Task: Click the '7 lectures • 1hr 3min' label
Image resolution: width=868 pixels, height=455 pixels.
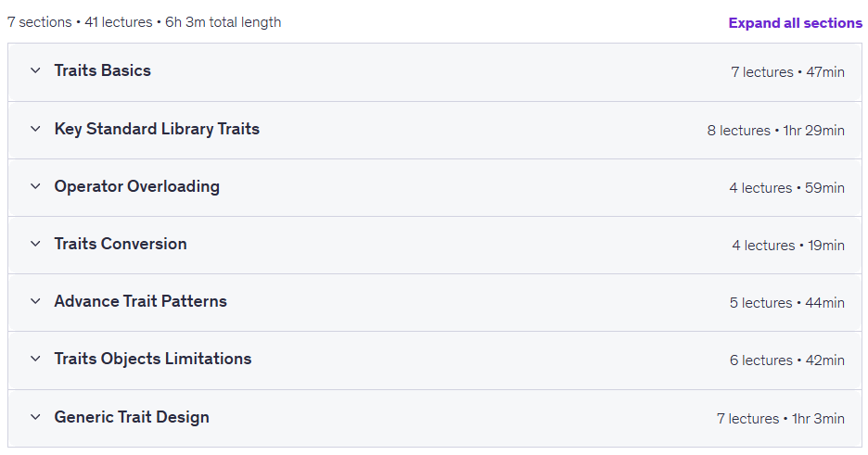Action: coord(781,419)
